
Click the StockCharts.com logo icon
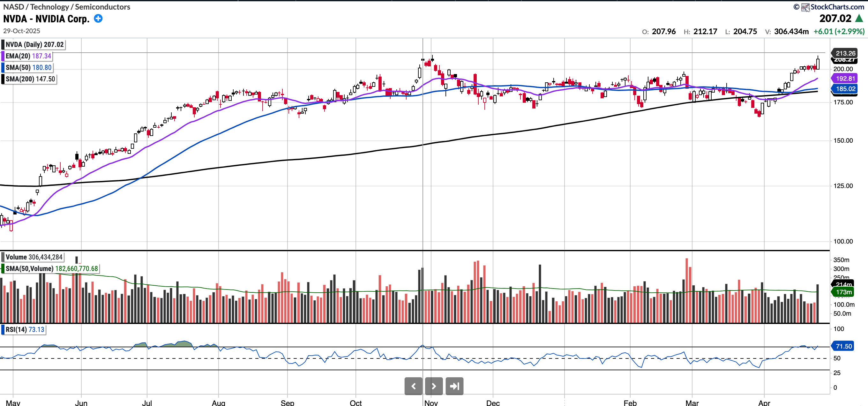[805, 7]
